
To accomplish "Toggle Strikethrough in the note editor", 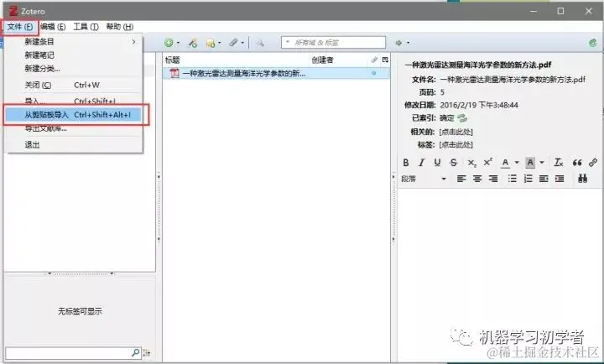I will point(453,163).
